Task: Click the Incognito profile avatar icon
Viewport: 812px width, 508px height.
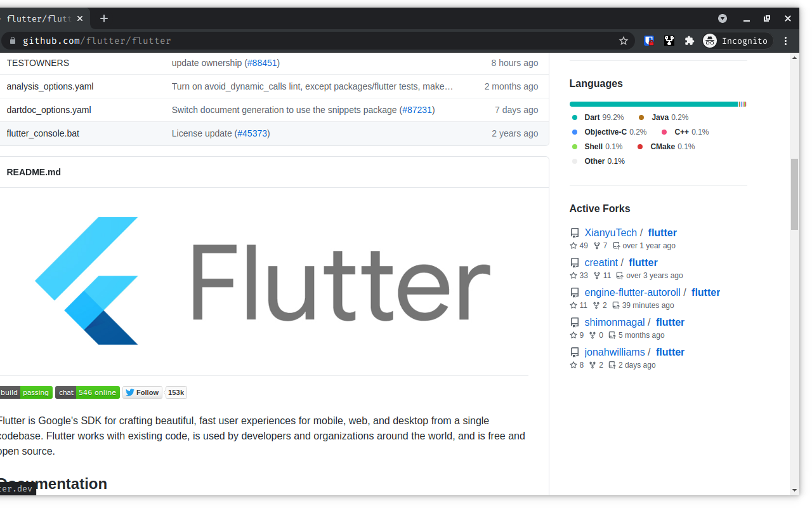Action: point(709,41)
